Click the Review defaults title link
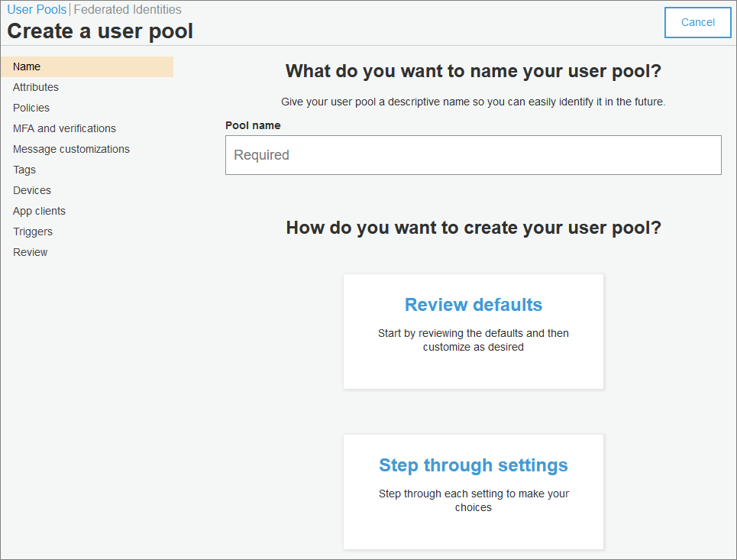Image resolution: width=737 pixels, height=560 pixels. [474, 305]
